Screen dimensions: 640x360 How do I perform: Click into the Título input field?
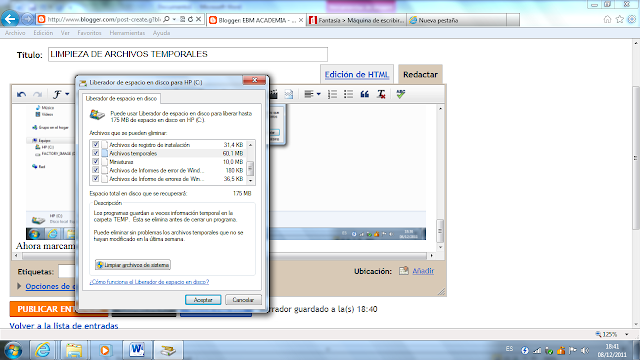click(x=188, y=54)
